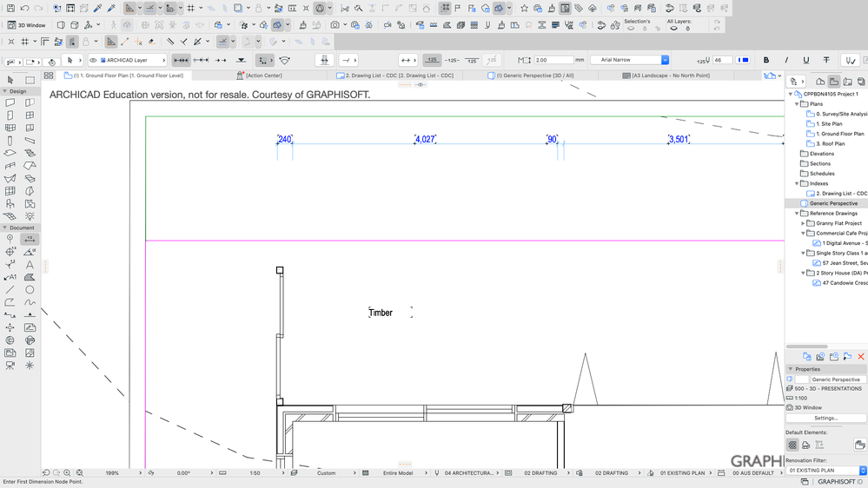
Task: Click the blue pen color swatch
Action: tap(743, 60)
